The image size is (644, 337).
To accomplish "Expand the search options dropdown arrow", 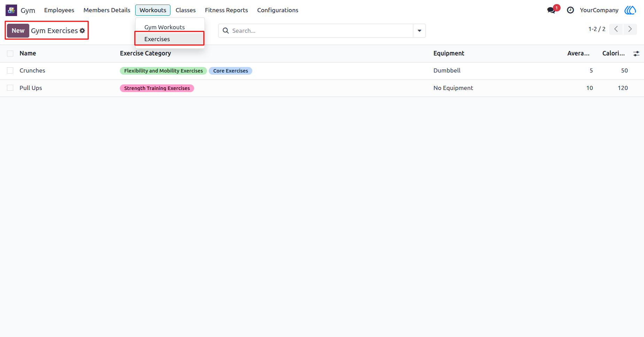I will click(420, 31).
